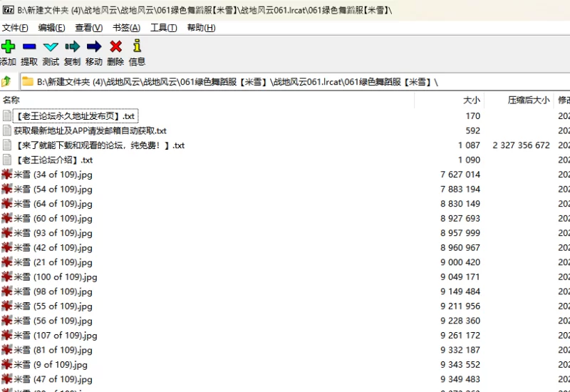
Task: Click the Copy (复制) arrow icon
Action: click(73, 46)
